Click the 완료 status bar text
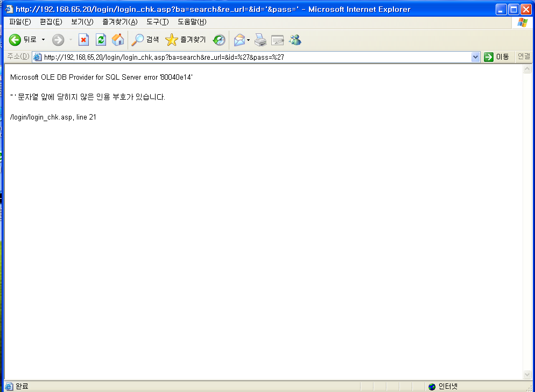 pyautogui.click(x=22, y=387)
